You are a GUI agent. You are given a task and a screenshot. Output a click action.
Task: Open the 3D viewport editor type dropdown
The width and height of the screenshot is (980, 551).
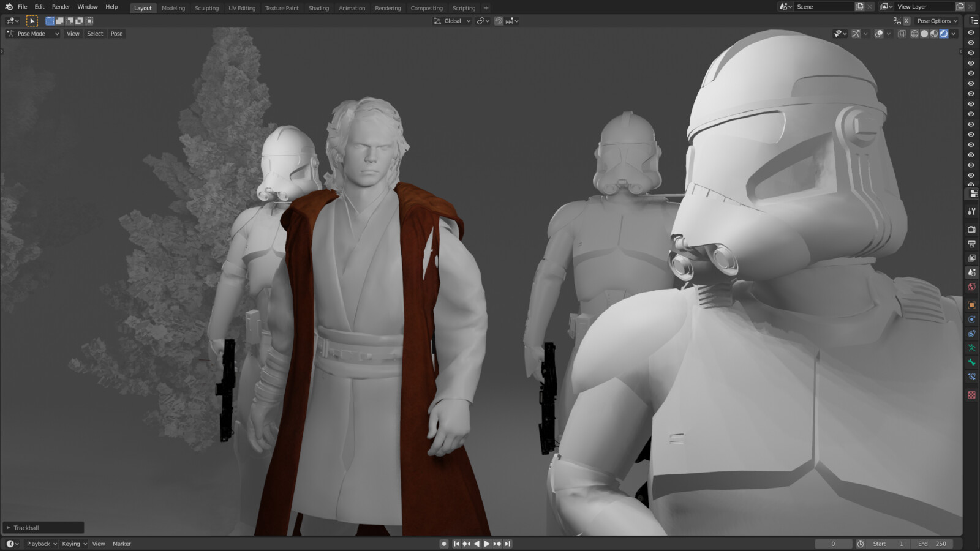coord(12,21)
